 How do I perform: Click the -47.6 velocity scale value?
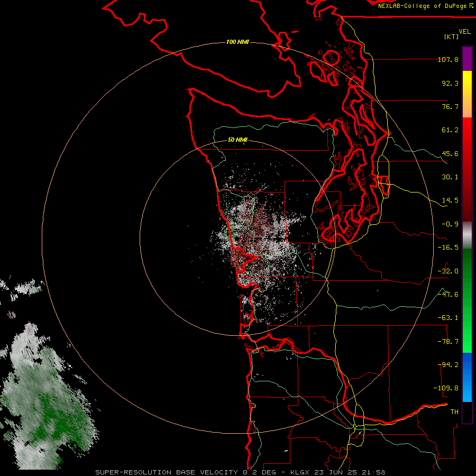(x=448, y=295)
